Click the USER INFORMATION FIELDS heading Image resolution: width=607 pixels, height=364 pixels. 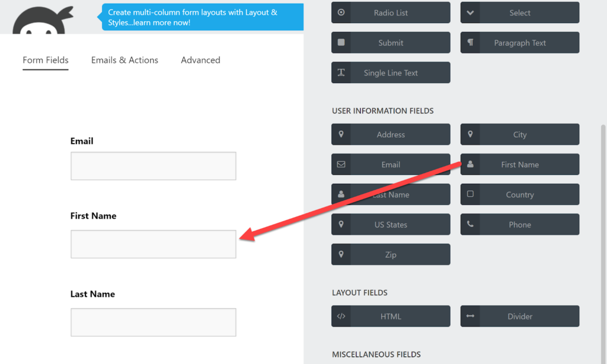[382, 111]
